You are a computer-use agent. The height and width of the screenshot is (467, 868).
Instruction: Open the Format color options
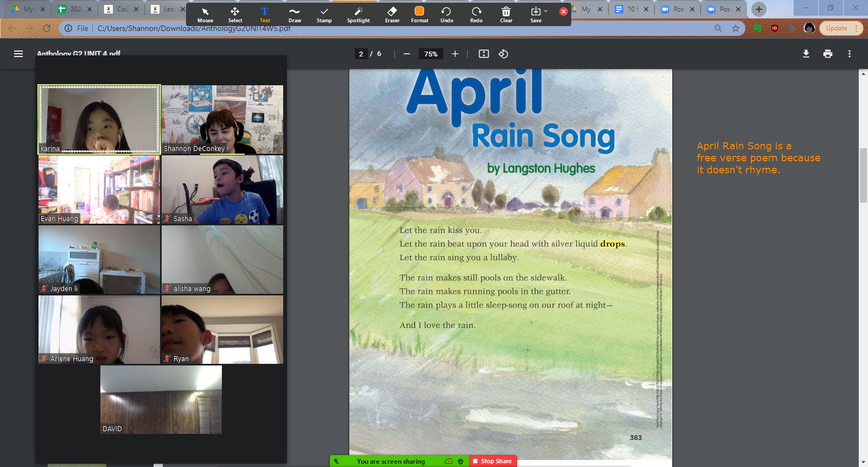click(419, 15)
